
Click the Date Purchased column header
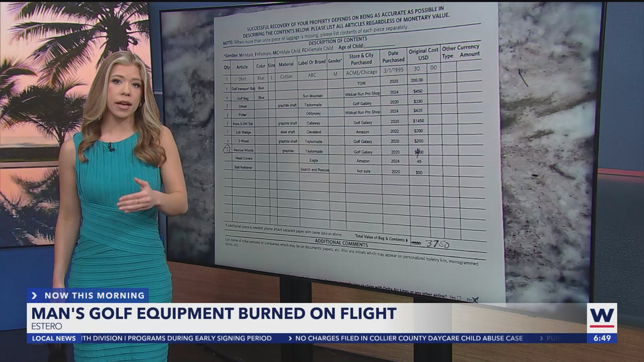(393, 56)
